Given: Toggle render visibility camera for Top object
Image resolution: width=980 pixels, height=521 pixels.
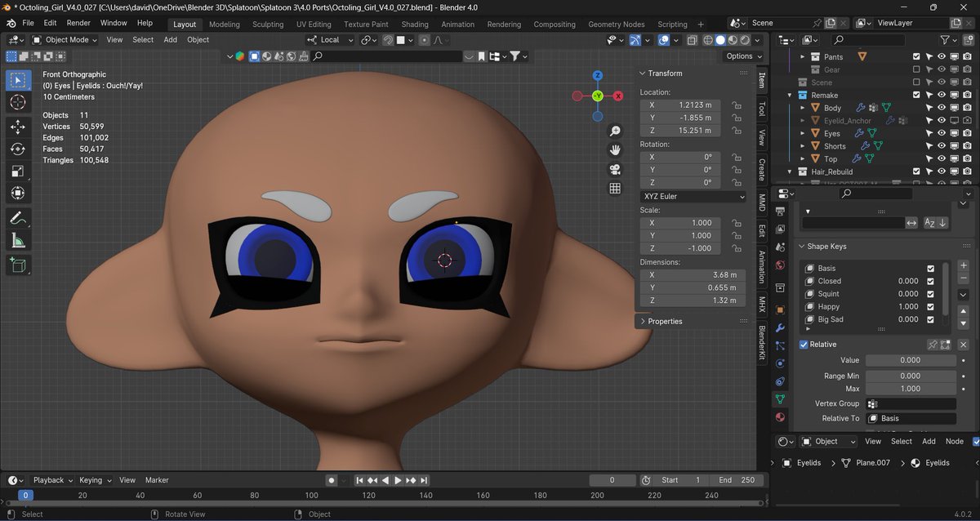Looking at the screenshot, I should tap(968, 158).
